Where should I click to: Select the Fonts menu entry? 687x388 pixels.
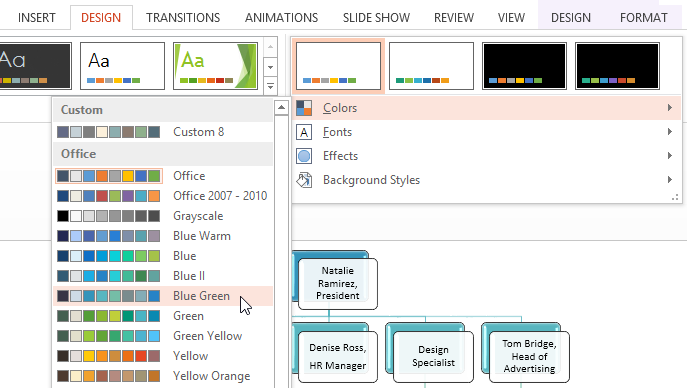click(486, 132)
